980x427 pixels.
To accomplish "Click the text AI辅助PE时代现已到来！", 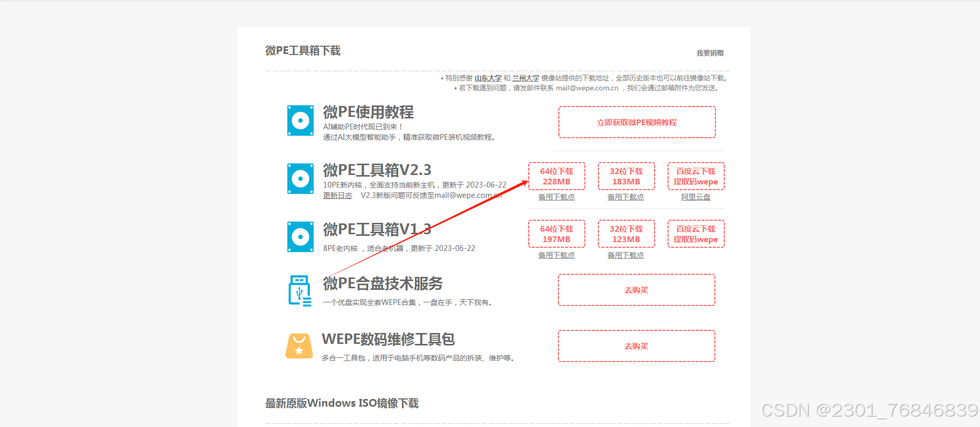I will [363, 127].
